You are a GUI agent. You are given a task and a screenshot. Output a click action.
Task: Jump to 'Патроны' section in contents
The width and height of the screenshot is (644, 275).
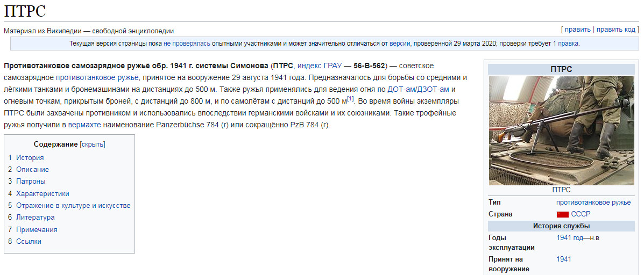coord(31,181)
